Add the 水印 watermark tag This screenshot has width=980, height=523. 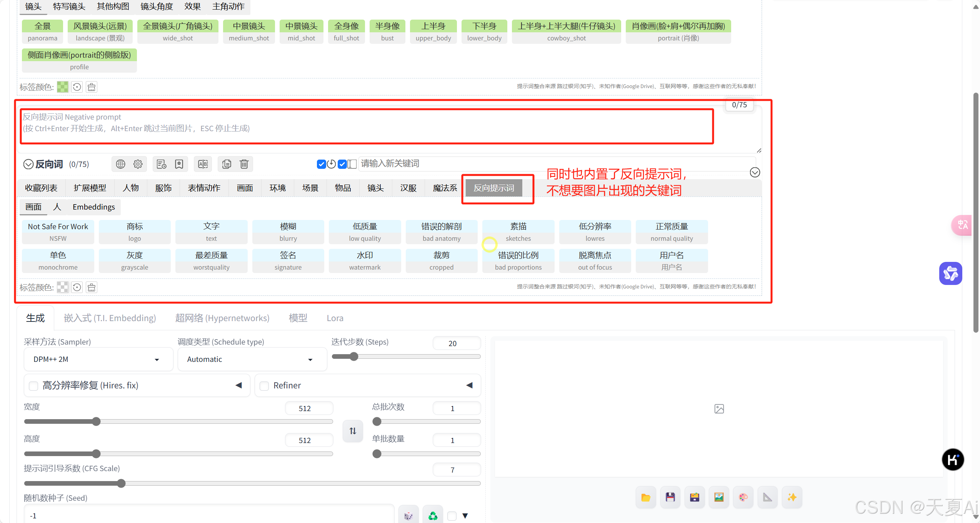(364, 261)
